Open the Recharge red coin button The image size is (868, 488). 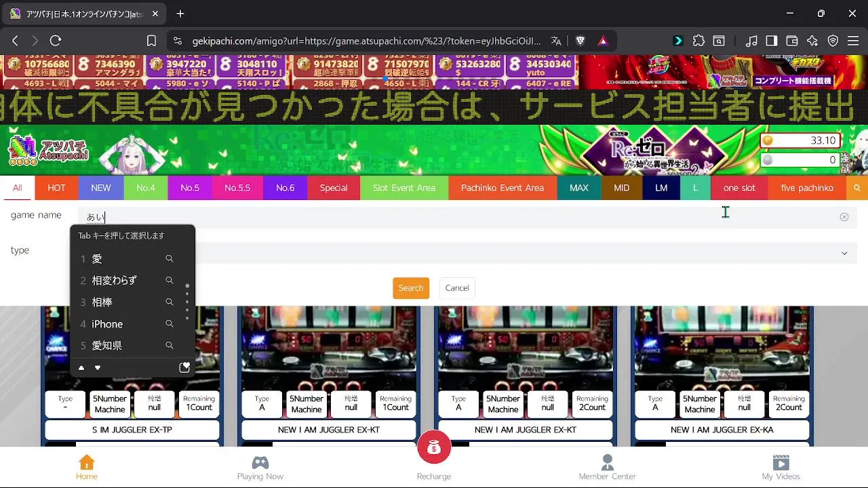434,447
